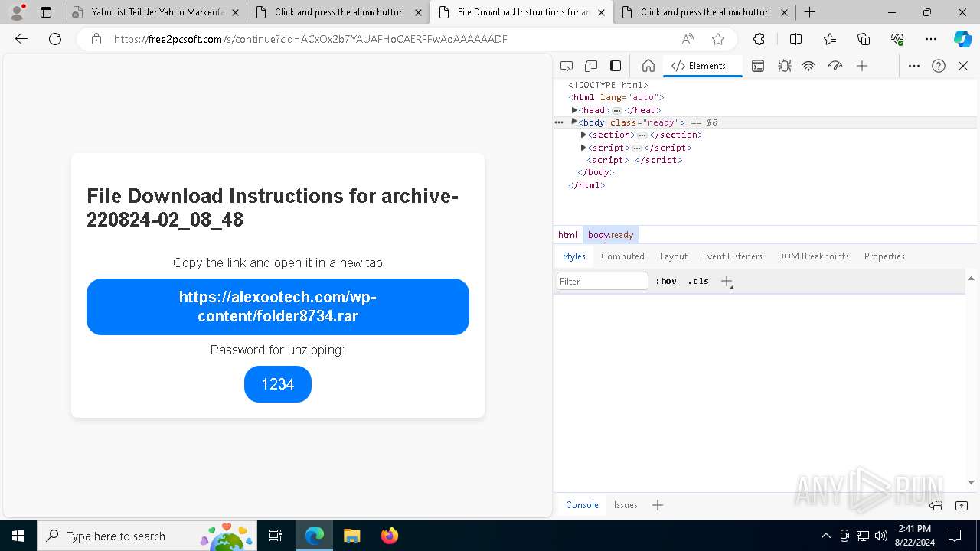980x551 pixels.
Task: Expand the collapsed head ellipsis badge
Action: 616,111
